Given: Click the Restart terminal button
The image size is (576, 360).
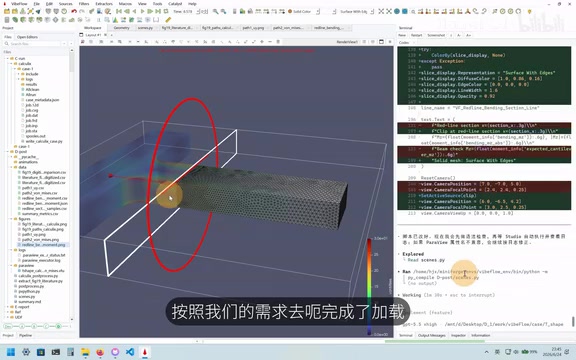Looking at the screenshot, I should pyautogui.click(x=416, y=35).
